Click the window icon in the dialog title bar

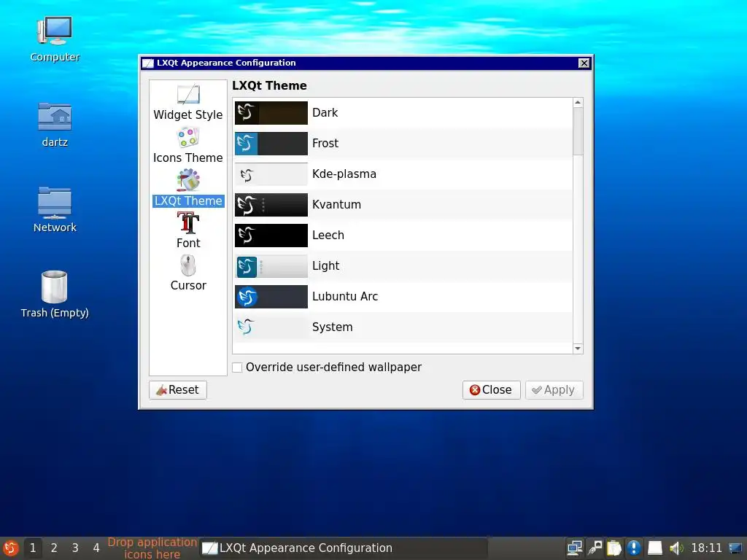click(x=148, y=63)
